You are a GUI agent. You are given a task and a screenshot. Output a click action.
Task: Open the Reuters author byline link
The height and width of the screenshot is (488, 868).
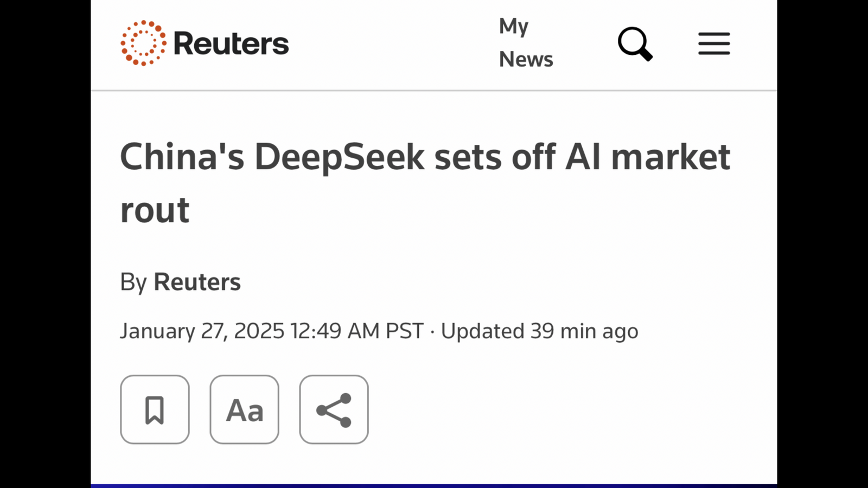197,282
